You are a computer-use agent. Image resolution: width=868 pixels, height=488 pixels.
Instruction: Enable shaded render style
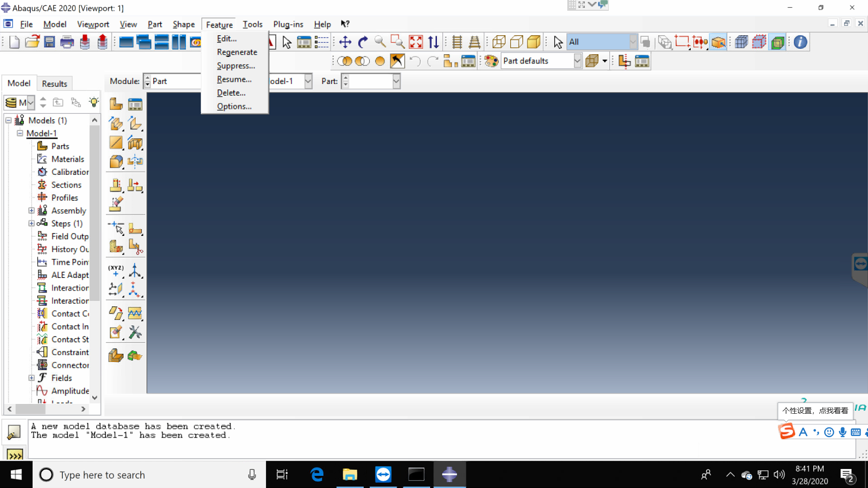(534, 42)
